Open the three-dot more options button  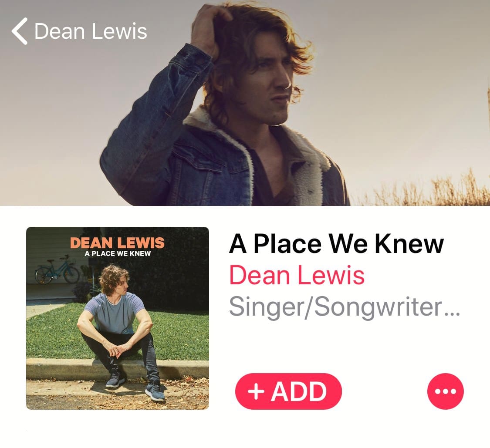pos(445,391)
